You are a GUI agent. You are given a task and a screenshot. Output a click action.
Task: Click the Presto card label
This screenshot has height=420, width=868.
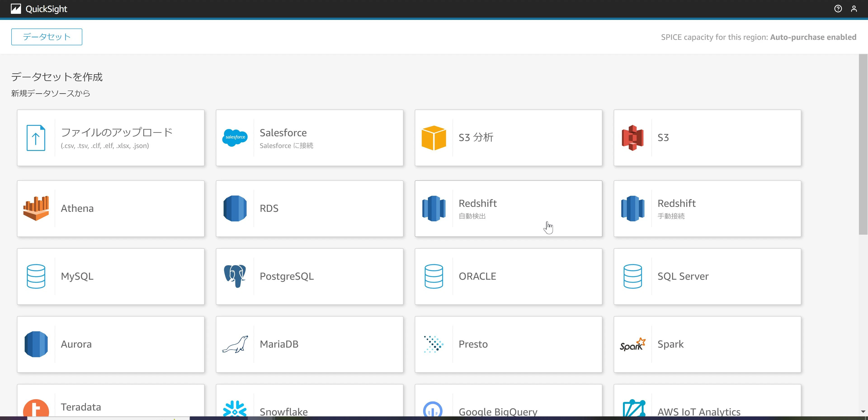(473, 344)
